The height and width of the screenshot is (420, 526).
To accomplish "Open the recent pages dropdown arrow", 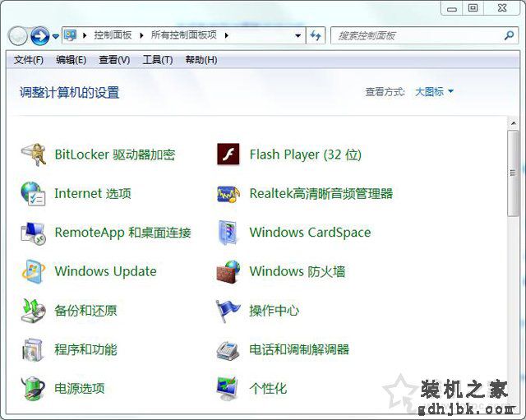I will pos(56,36).
